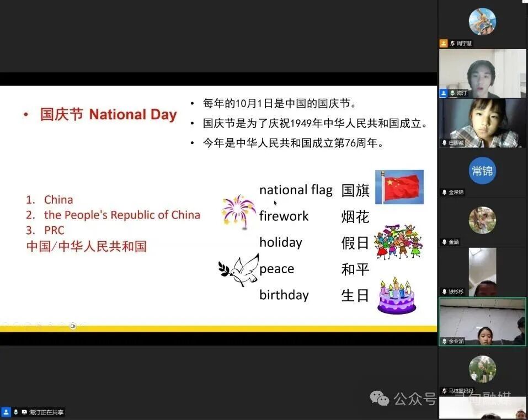
Task: Click the 海汀正在共享 sharing status label
Action: coord(46,412)
